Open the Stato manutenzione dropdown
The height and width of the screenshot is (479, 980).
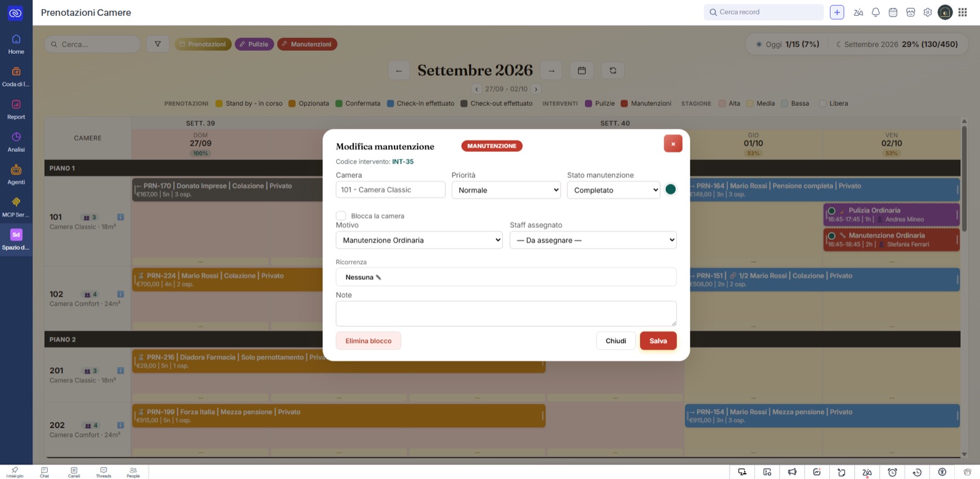click(614, 190)
